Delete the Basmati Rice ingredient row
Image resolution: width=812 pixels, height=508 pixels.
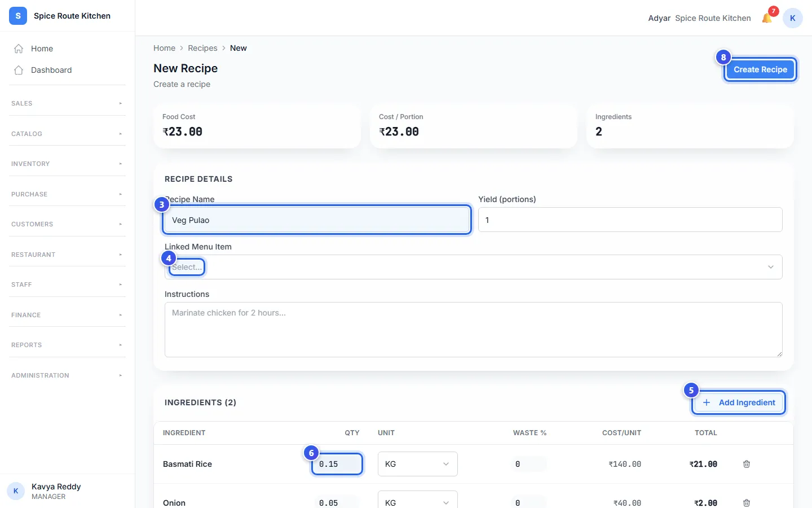747,464
